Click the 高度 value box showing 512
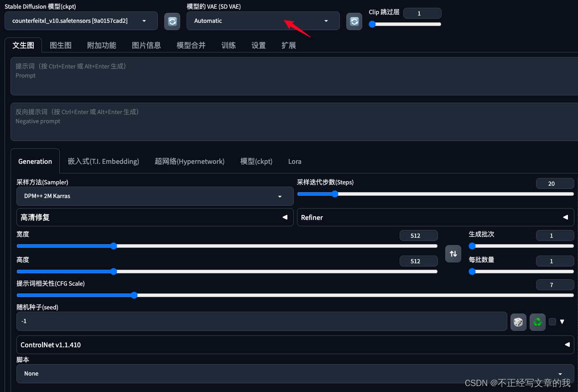Image resolution: width=578 pixels, height=392 pixels. [x=418, y=261]
